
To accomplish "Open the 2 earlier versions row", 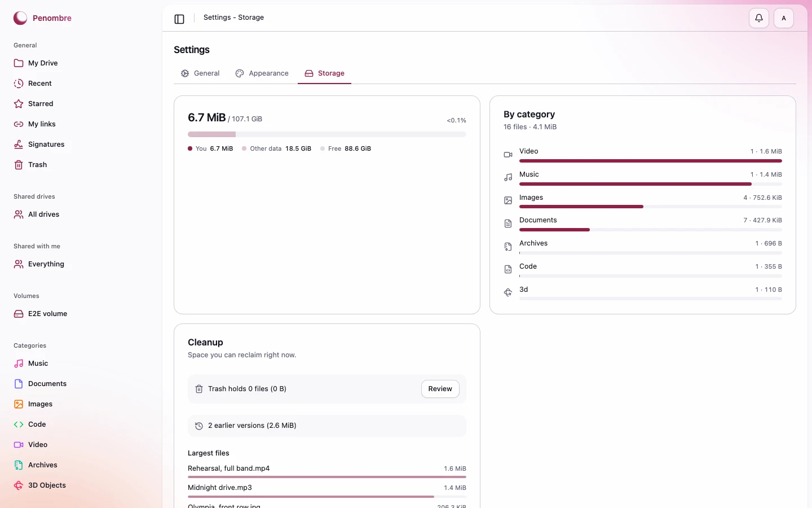I will point(327,426).
